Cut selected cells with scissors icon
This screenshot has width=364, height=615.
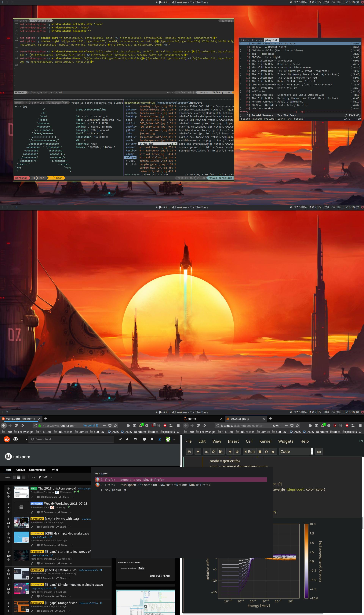pyautogui.click(x=207, y=452)
